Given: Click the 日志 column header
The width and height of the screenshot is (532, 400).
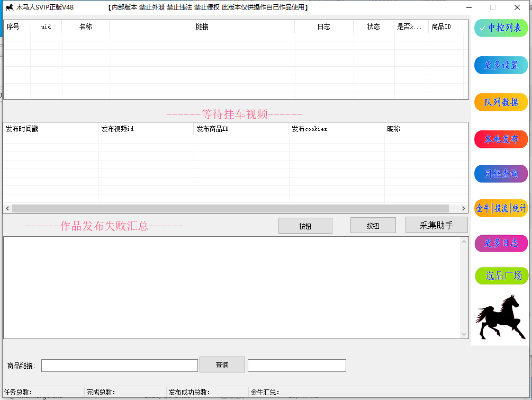Looking at the screenshot, I should click(324, 26).
